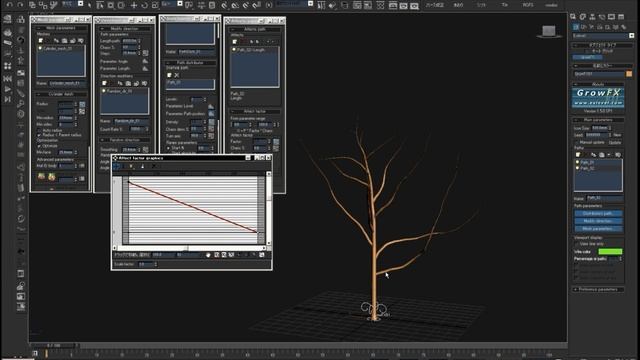Collapse the Modify direction rollout

pyautogui.click(x=124, y=29)
